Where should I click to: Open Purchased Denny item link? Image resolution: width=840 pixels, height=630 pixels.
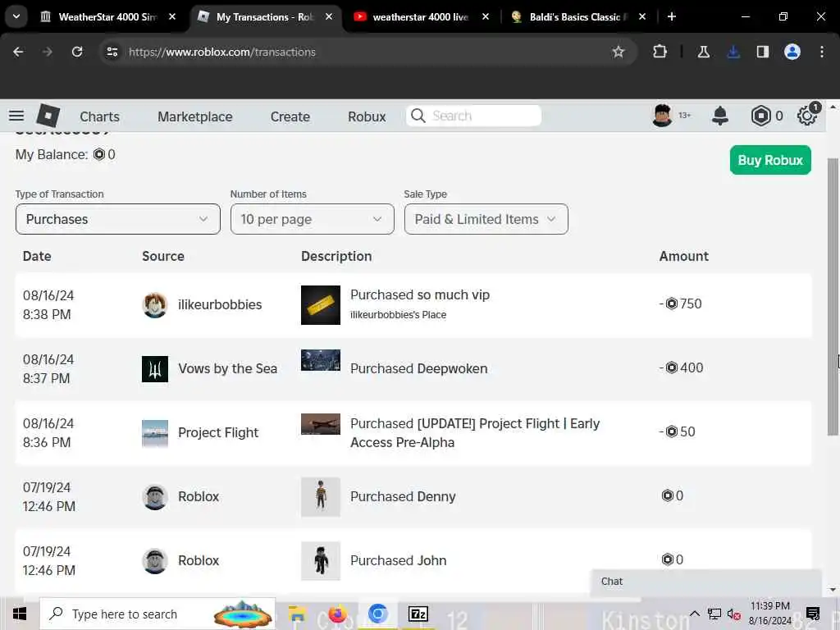(x=403, y=496)
